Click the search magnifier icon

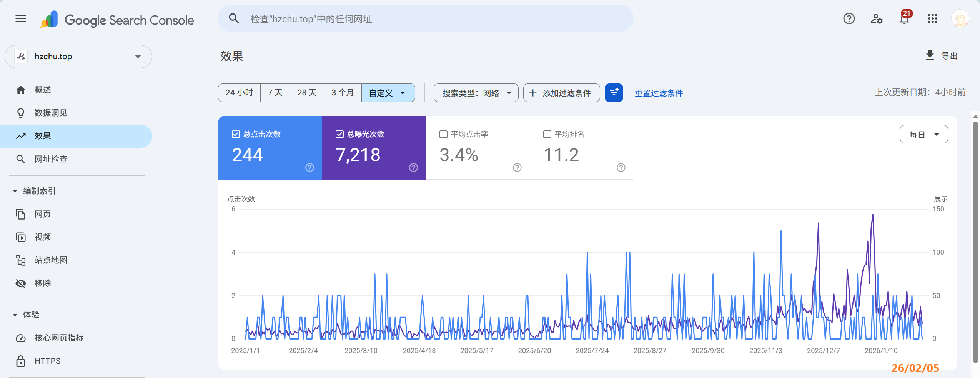[x=234, y=18]
